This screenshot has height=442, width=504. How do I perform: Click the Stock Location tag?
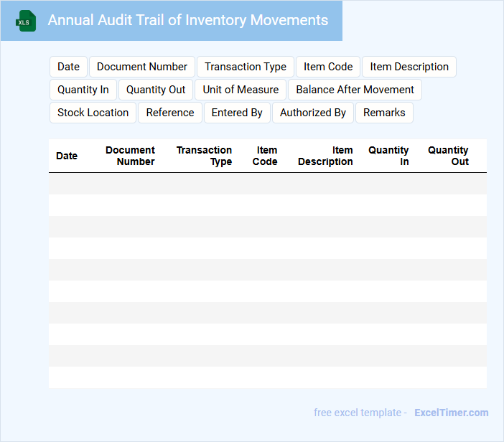(93, 113)
